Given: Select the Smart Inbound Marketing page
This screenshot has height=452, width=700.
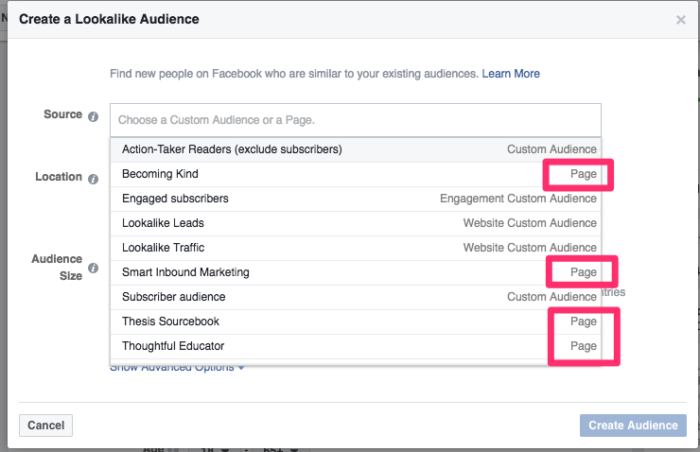Looking at the screenshot, I should click(x=355, y=272).
